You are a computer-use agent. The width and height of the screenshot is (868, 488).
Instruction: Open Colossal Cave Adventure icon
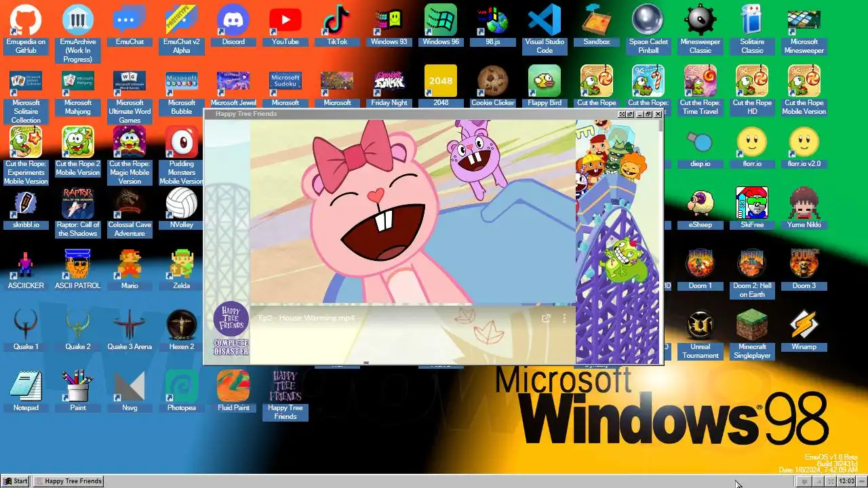(130, 212)
